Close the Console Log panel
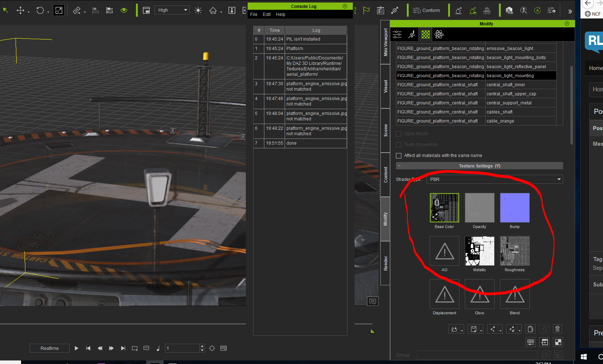The height and width of the screenshot is (364, 603). [x=345, y=6]
